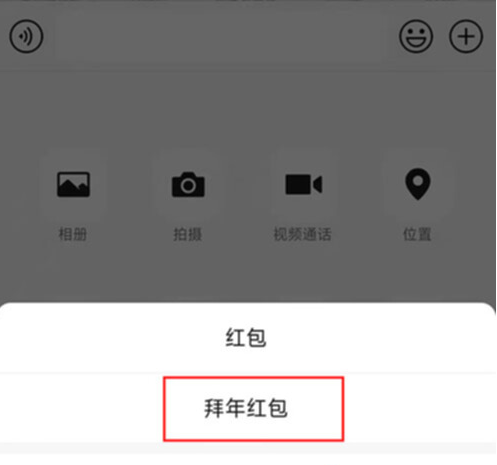Image resolution: width=497 pixels, height=465 pixels.
Task: Click the tile behind video camcorder icon
Action: point(303,184)
